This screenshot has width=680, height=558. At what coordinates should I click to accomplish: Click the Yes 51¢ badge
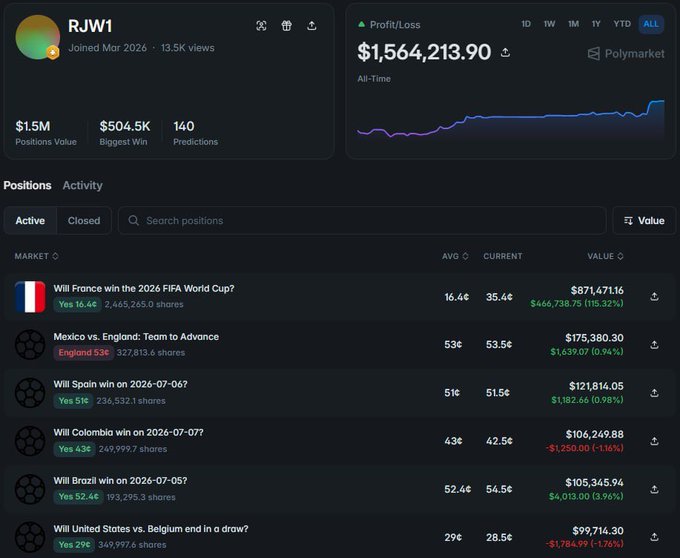click(x=73, y=401)
